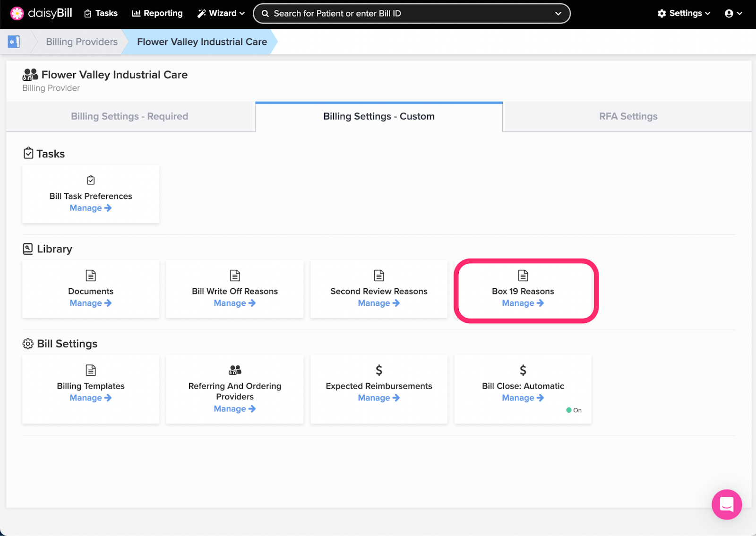This screenshot has height=536, width=756.
Task: Go to Billing Providers breadcrumb
Action: coord(82,42)
